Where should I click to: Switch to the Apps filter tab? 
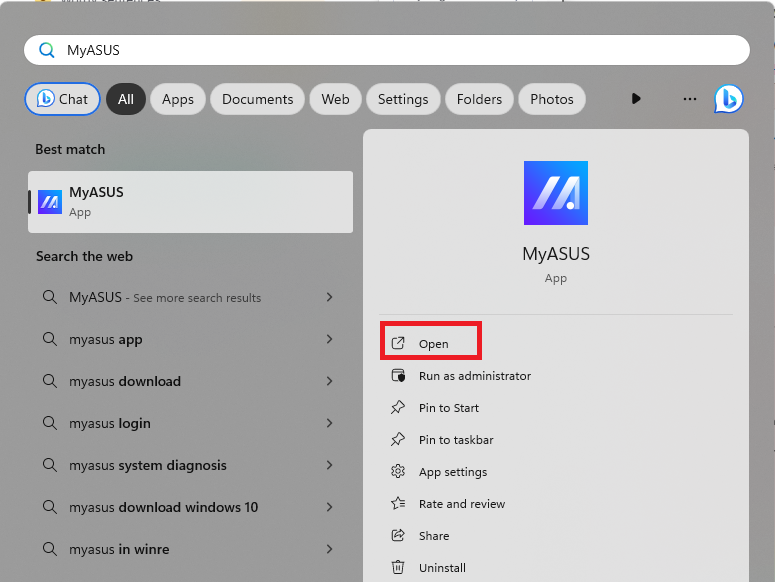tap(178, 99)
